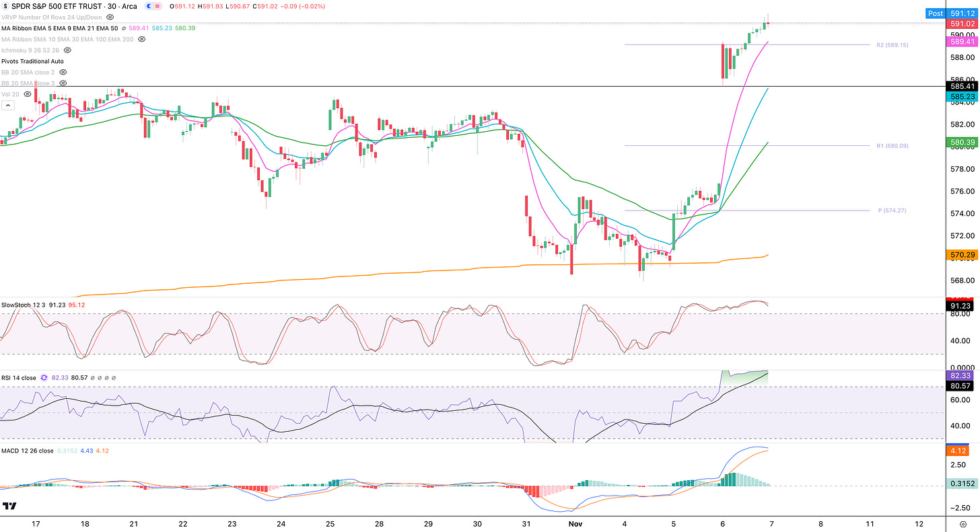Viewport: 980px width, 532px height.
Task: Click the TradingView logo in bottom-left corner
Action: click(x=9, y=506)
